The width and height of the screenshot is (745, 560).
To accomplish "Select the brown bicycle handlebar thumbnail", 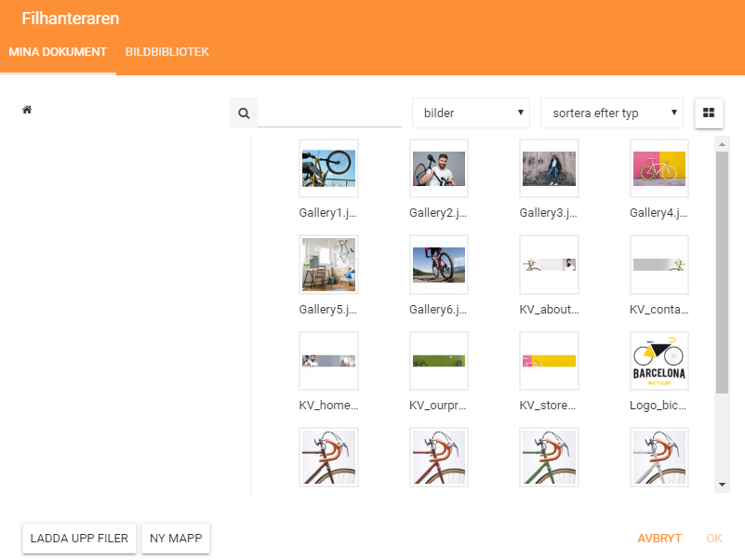I will tap(329, 458).
